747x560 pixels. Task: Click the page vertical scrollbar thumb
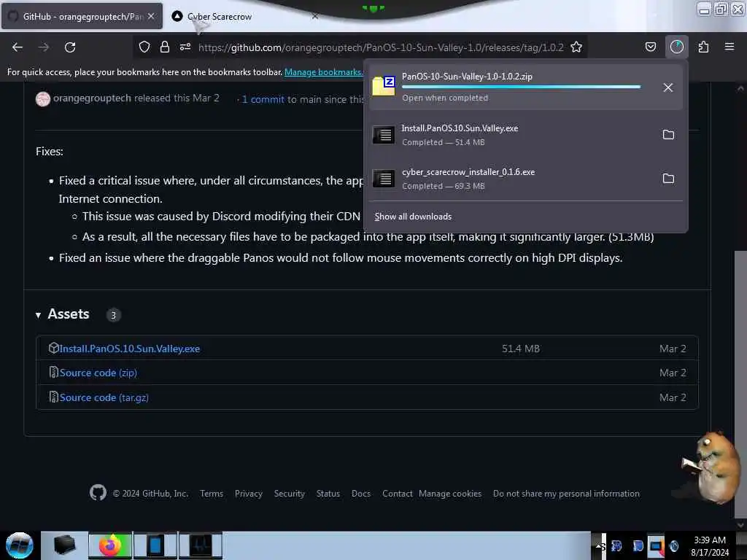pos(740,384)
